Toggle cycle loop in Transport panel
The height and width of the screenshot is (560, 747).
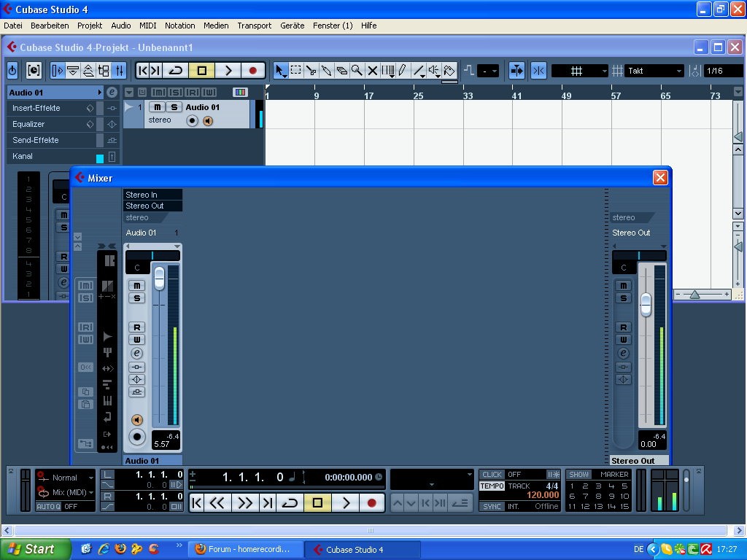(x=290, y=503)
